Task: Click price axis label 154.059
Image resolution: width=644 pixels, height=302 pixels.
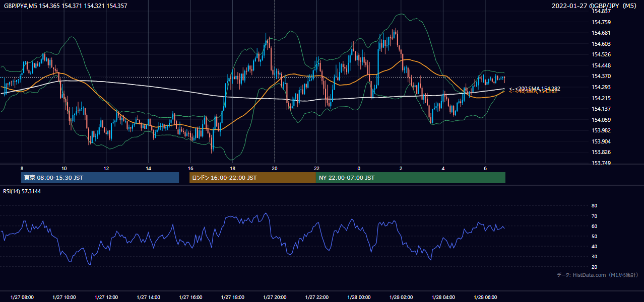Action: [x=602, y=120]
